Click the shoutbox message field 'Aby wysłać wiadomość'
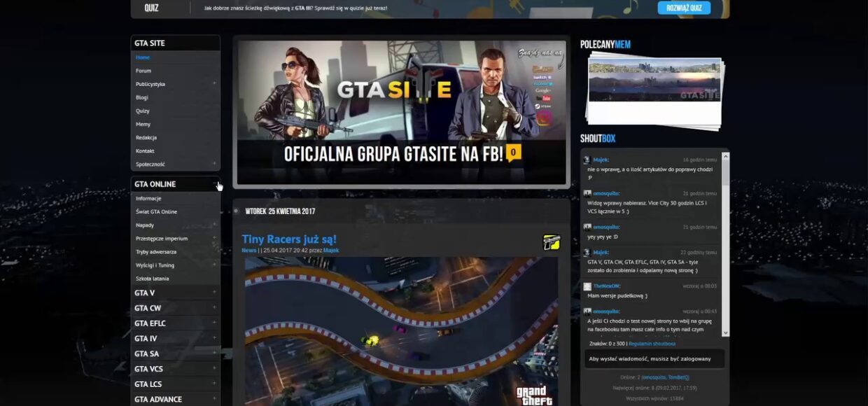This screenshot has width=868, height=406. [654, 358]
